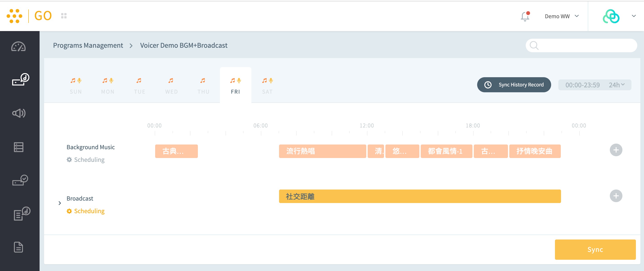Viewport: 644px width, 271px height.
Task: Open the list sidebar icon
Action: 19,147
